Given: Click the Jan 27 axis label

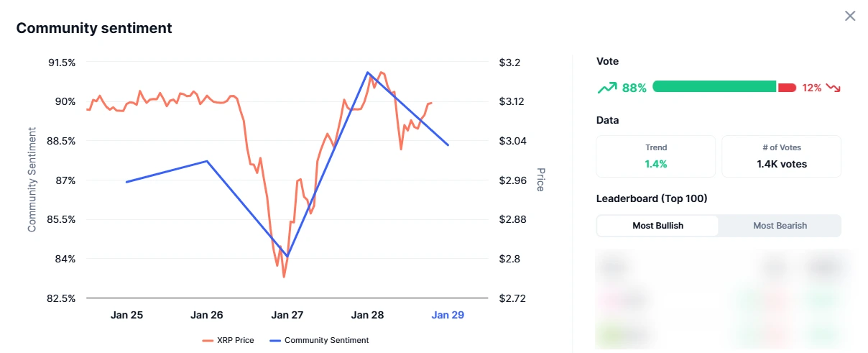Looking at the screenshot, I should click(x=287, y=315).
